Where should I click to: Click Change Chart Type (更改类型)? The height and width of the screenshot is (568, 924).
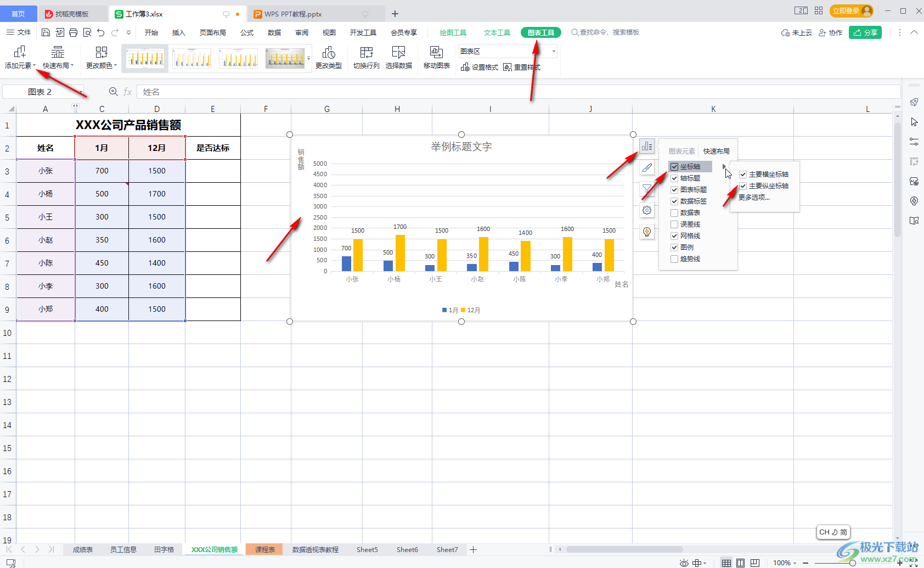pyautogui.click(x=329, y=57)
